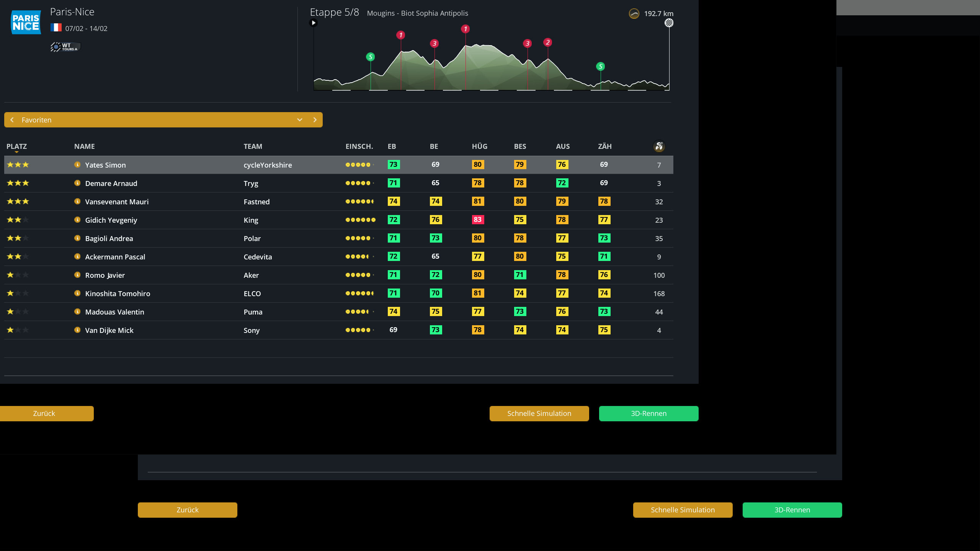Screen dimensions: 980x551
Task: Click the cyclist icon in the table header
Action: (x=659, y=146)
